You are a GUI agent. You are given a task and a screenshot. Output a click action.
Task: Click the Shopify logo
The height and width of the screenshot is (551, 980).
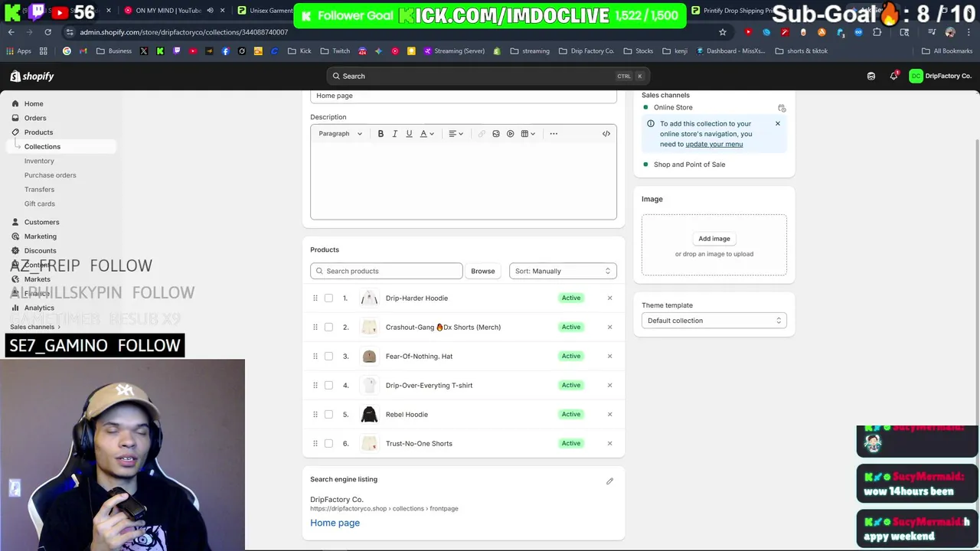click(32, 77)
